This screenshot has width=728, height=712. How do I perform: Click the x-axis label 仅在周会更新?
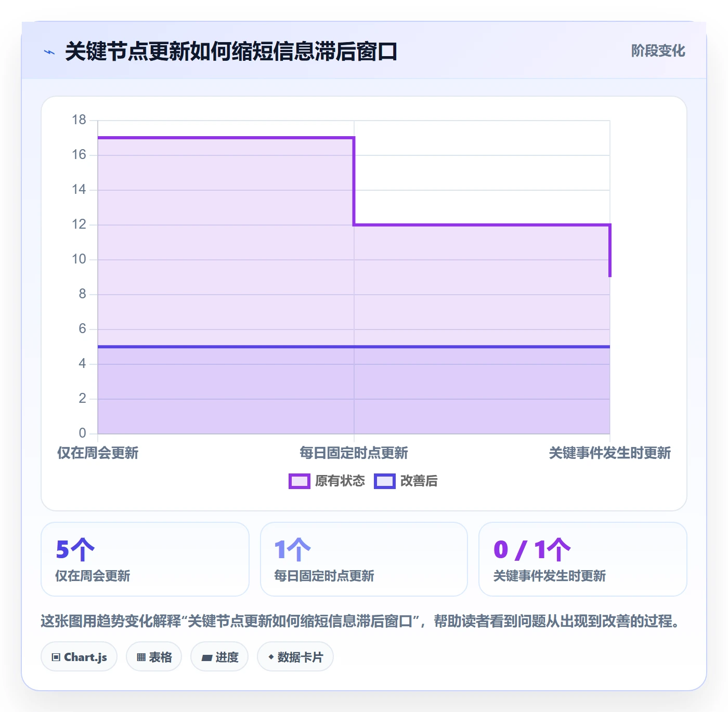pos(98,453)
